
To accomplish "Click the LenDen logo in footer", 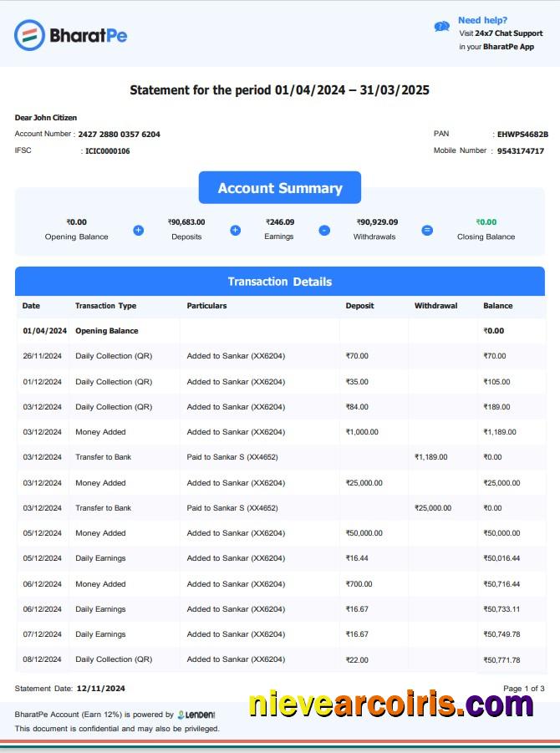I will pos(197,715).
